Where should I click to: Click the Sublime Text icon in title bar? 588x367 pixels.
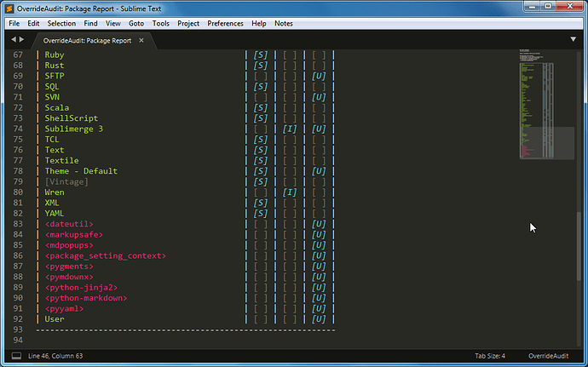[x=9, y=8]
